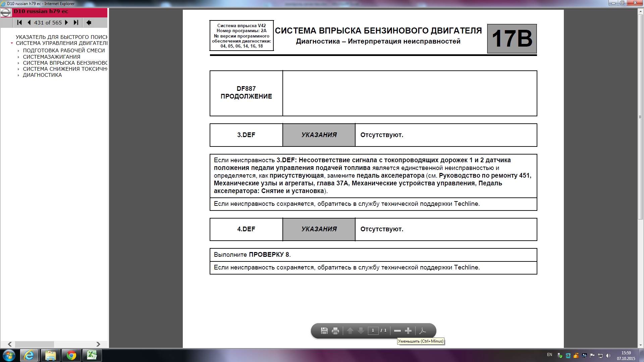Select СИСТЕМА УПРАВЛЕНИЯ ДВИГАТЕЛЕМ tree item
644x362 pixels.
click(61, 43)
